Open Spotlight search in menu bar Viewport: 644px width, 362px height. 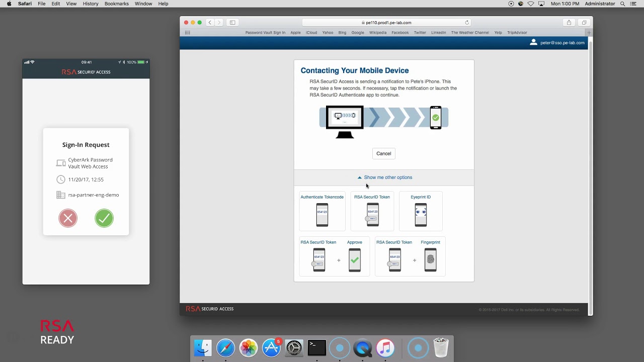(623, 4)
